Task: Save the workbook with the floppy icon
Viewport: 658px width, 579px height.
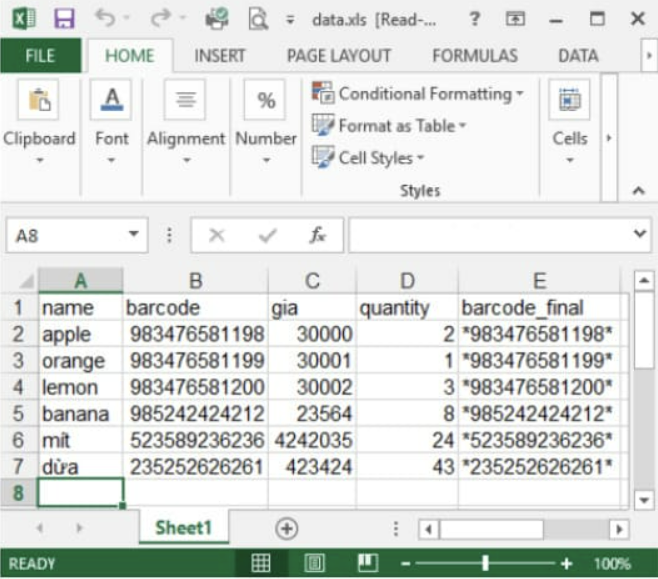Action: click(x=64, y=19)
